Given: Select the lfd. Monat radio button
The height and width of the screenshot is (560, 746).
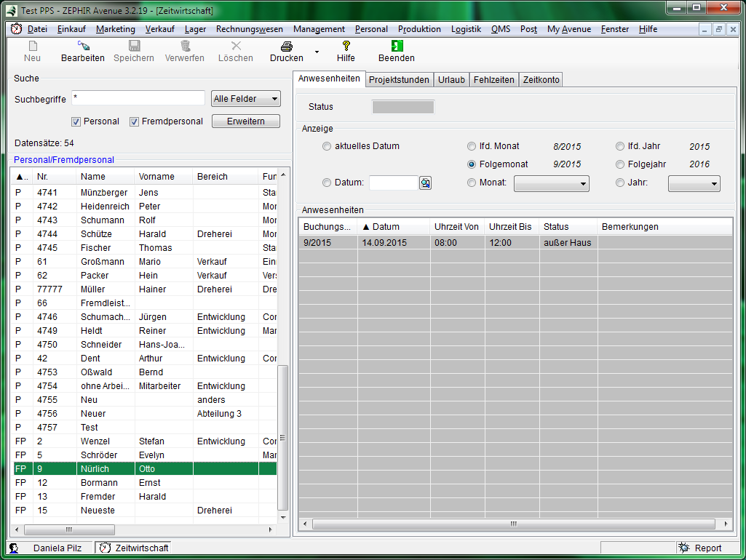Looking at the screenshot, I should pyautogui.click(x=472, y=146).
